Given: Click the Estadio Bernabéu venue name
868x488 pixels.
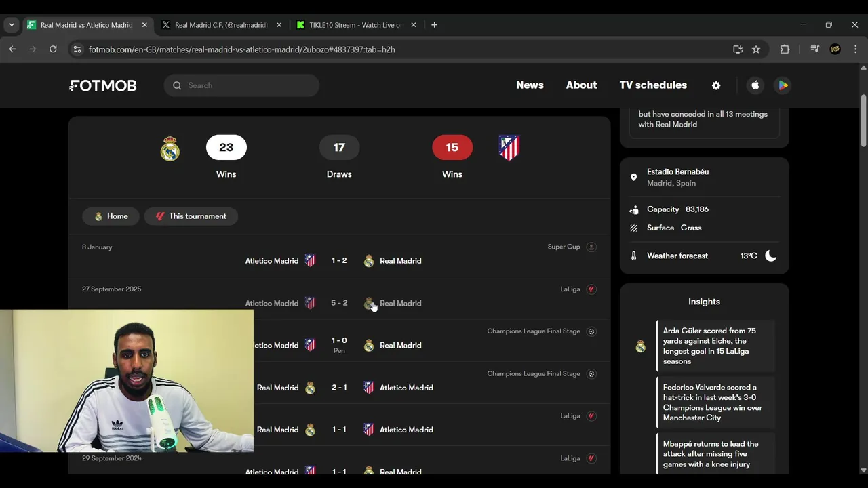Looking at the screenshot, I should [677, 172].
